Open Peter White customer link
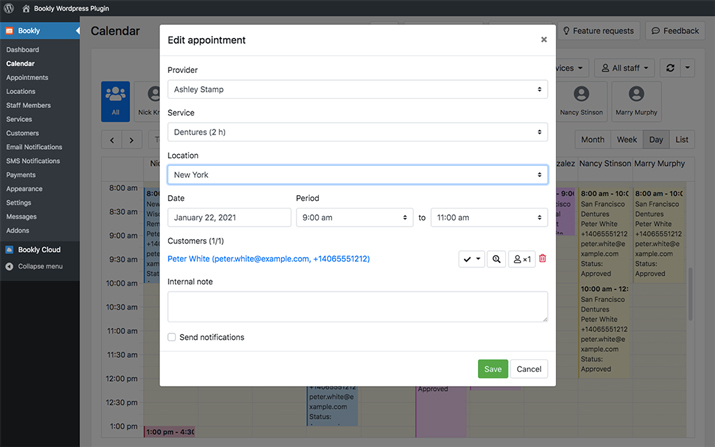 (269, 259)
